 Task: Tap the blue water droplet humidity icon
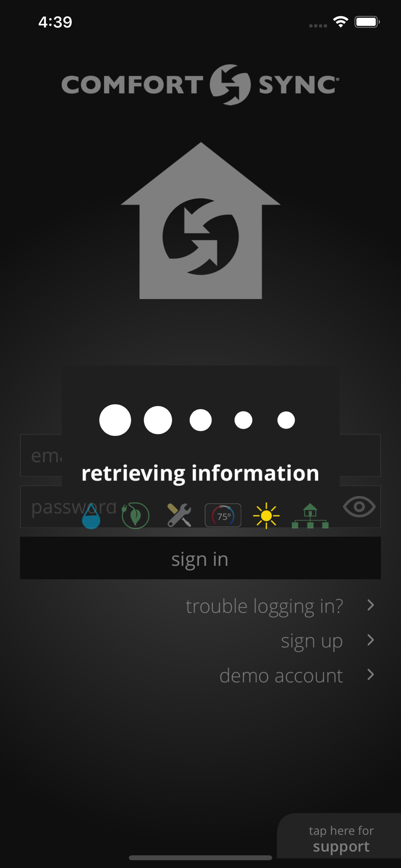click(x=91, y=516)
